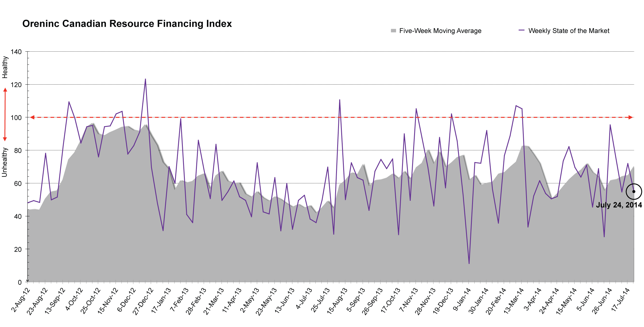The image size is (644, 327).
Task: Click the 19-Dec-13 x-axis date label
Action: point(443,301)
